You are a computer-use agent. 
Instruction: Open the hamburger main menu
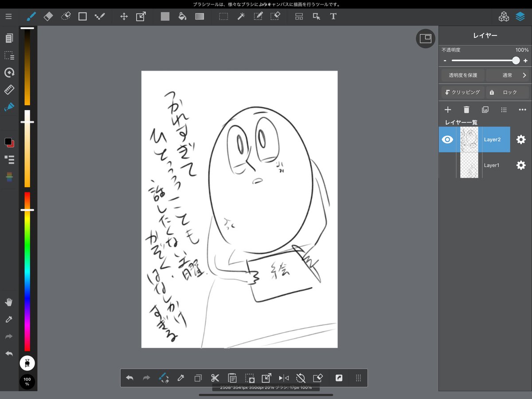(x=9, y=16)
